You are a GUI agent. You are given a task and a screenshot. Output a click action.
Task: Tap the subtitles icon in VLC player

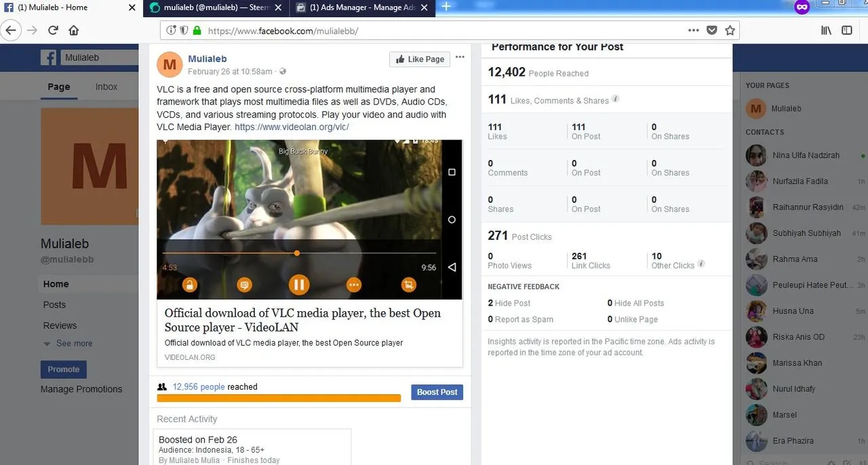(x=245, y=285)
